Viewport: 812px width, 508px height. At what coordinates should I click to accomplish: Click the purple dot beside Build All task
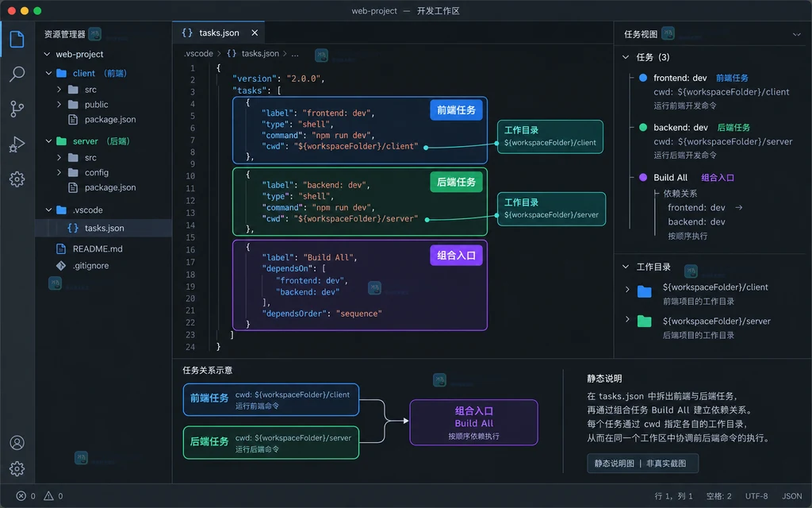pyautogui.click(x=643, y=177)
